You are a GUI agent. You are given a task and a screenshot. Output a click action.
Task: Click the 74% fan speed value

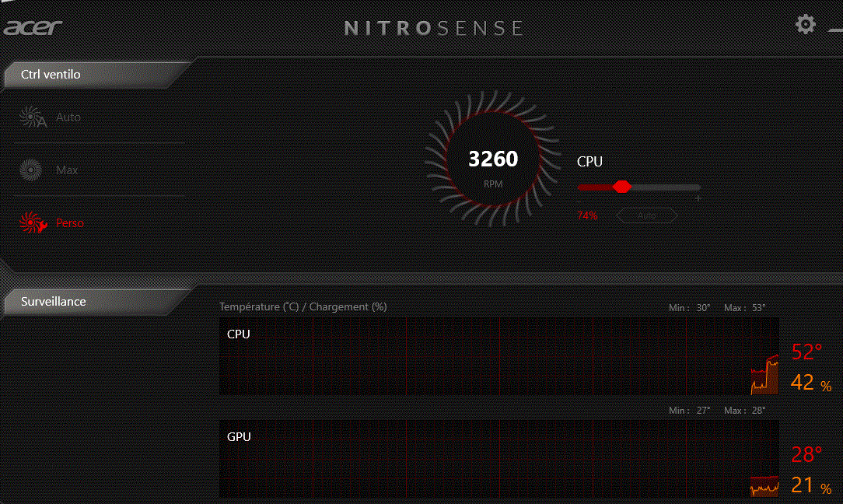coord(587,215)
